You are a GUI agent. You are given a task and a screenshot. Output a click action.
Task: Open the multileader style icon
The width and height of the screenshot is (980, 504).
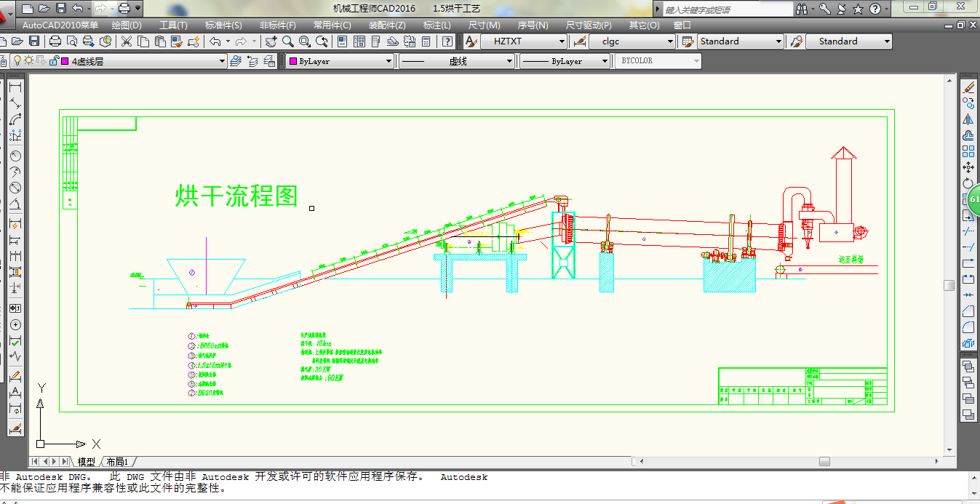click(x=796, y=41)
